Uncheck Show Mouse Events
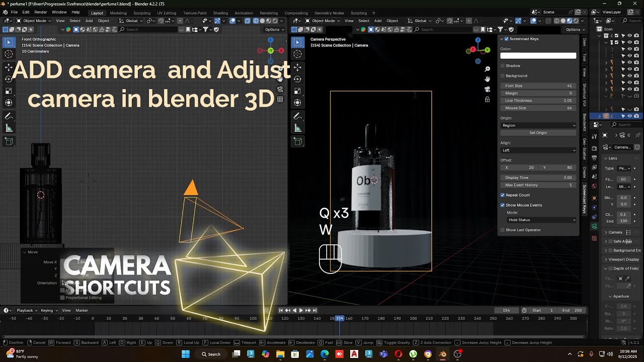The height and width of the screenshot is (362, 644). [x=503, y=205]
